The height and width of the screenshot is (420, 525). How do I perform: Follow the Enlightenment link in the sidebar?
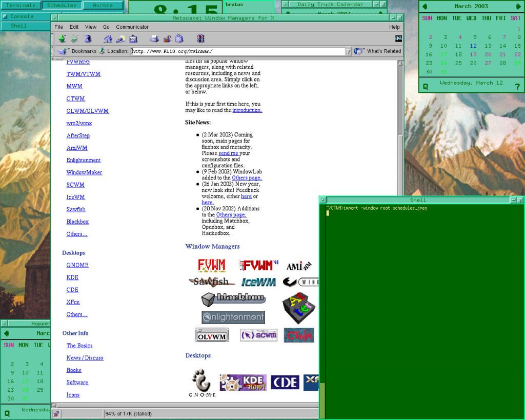coord(83,160)
